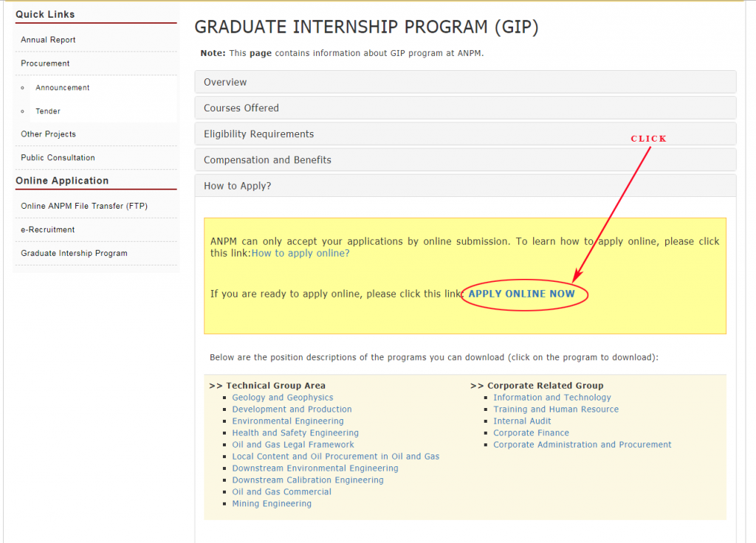Click the APPLY ONLINE NOW link
Screen dimensions: 756x543
coord(522,294)
